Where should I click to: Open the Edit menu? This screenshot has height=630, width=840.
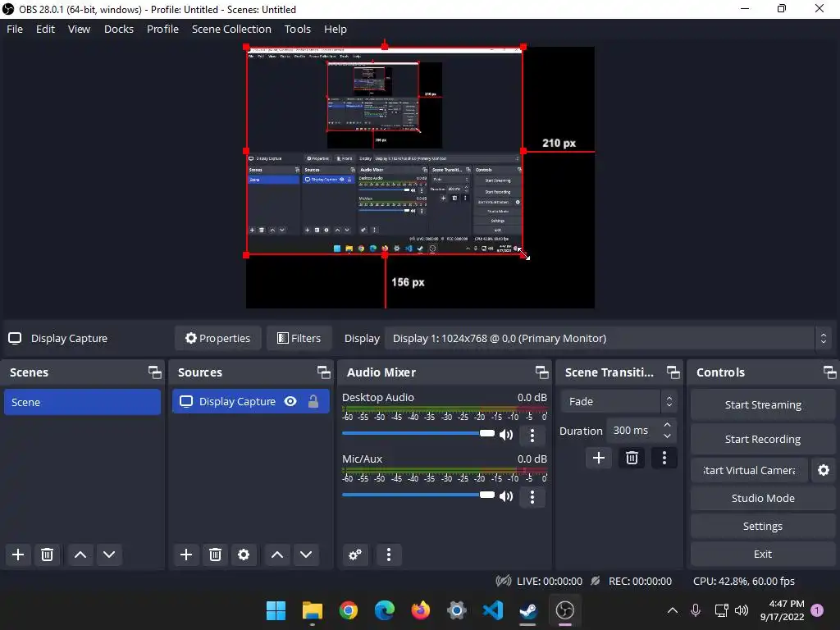(x=46, y=29)
